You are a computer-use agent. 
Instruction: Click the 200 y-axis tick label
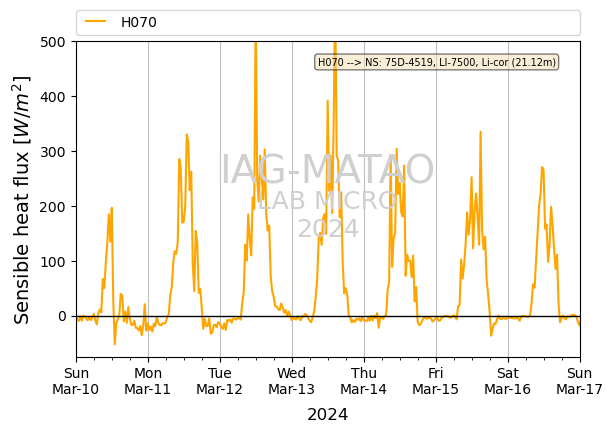[53, 207]
